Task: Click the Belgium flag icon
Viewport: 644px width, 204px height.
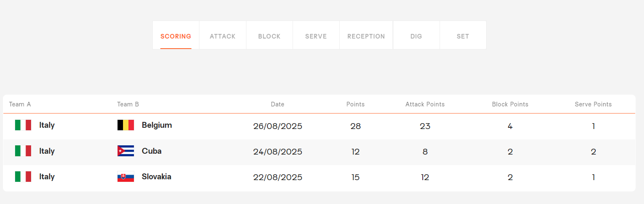Action: [x=126, y=125]
